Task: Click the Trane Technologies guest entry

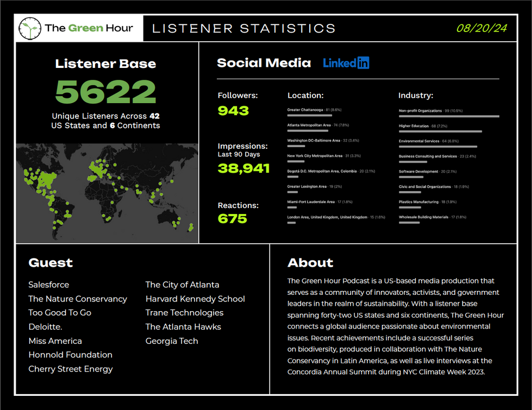Action: (185, 313)
